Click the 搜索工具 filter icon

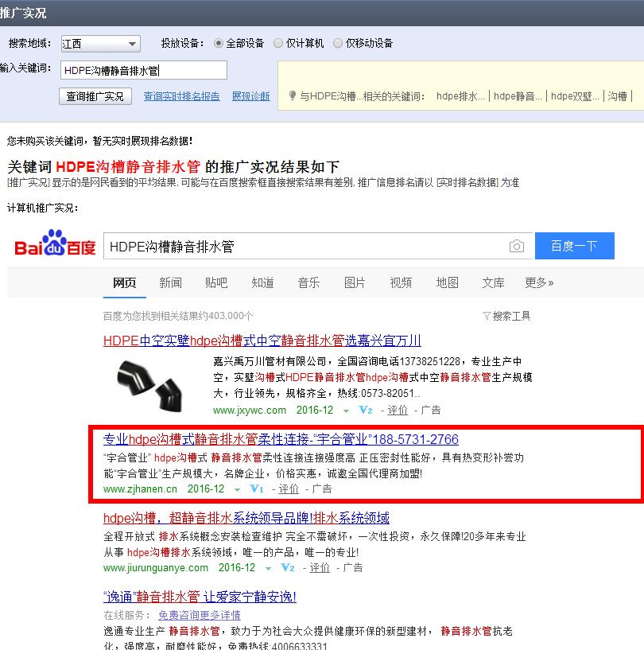point(487,316)
